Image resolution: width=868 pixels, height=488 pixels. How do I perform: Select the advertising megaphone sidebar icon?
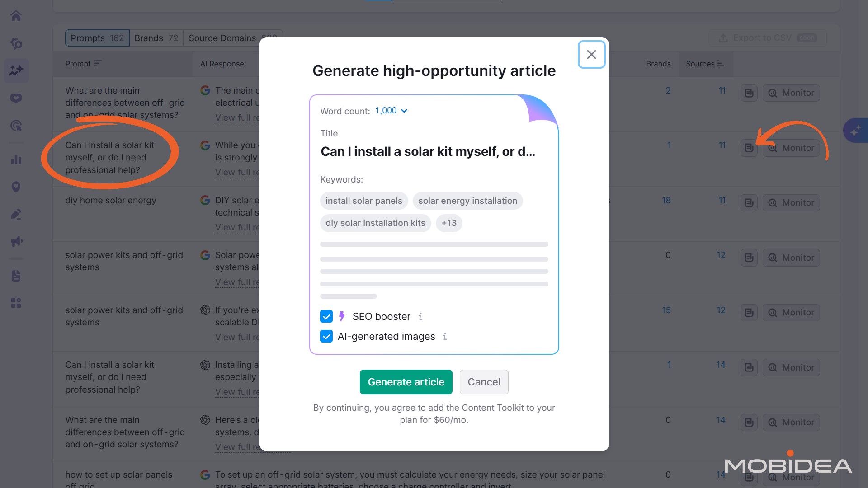(16, 241)
